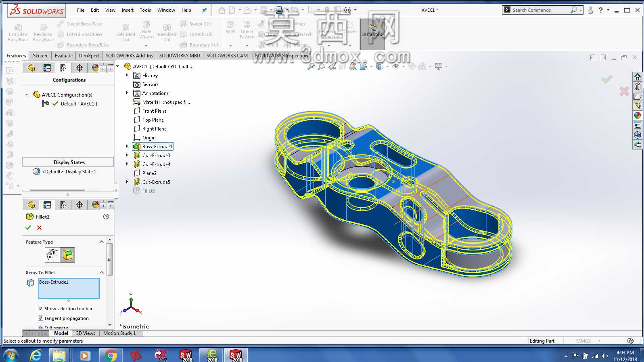
Task: Open the Options gear icon
Action: click(347, 10)
